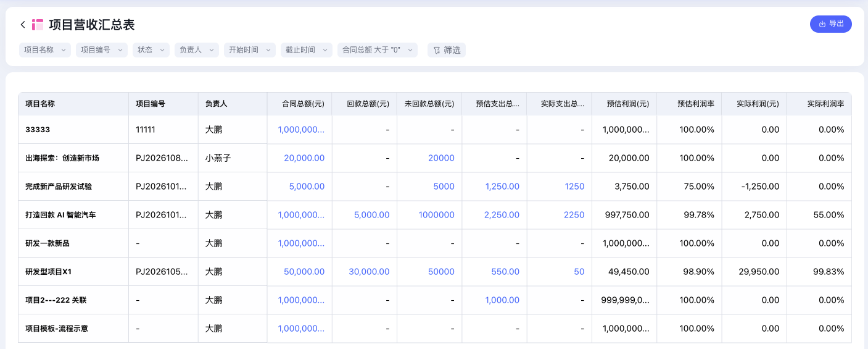The image size is (868, 349).
Task: Open the 1,000.00 estimated expense link
Action: tap(502, 300)
